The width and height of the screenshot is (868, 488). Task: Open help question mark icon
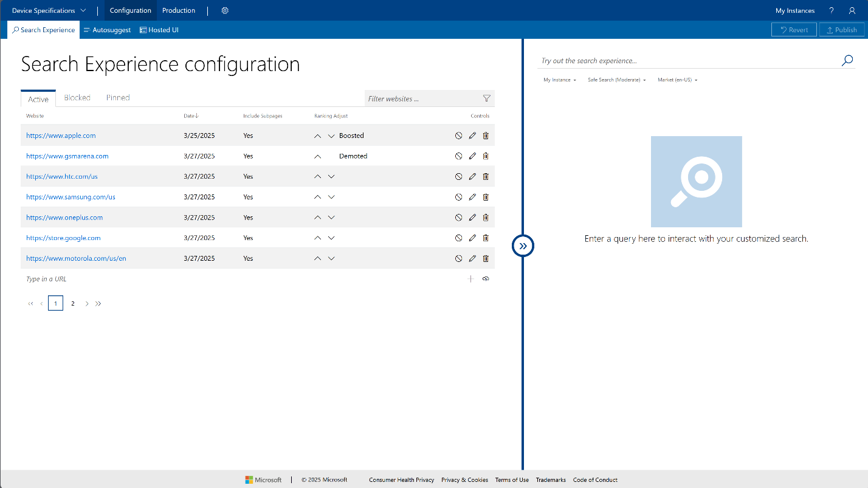tap(832, 10)
